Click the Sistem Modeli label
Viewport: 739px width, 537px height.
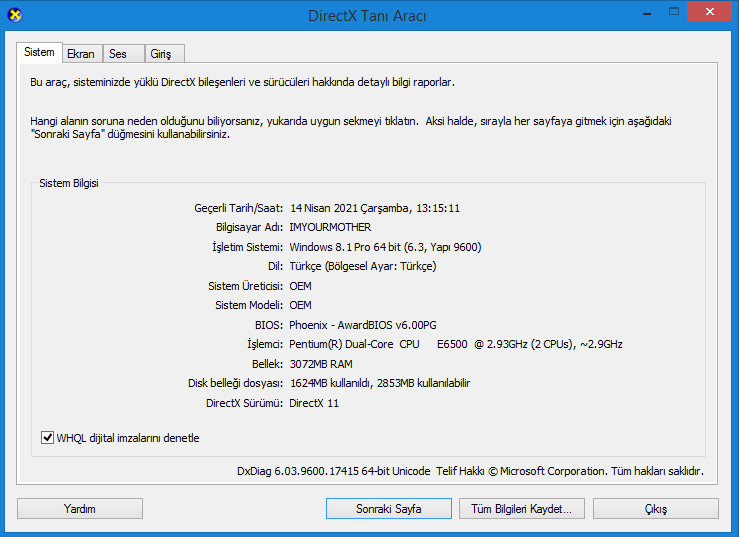(249, 305)
